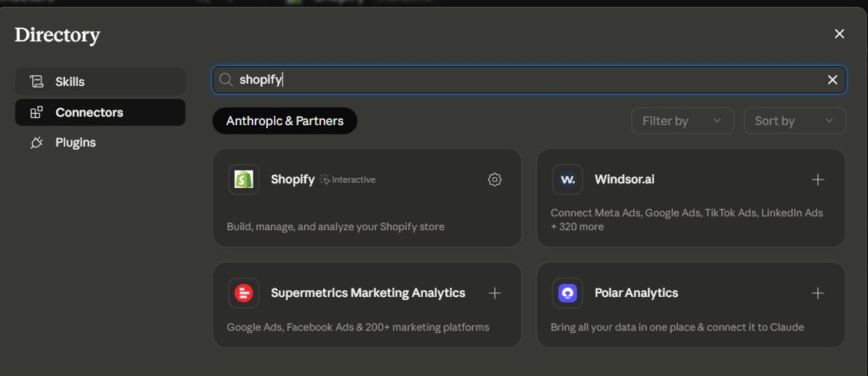Click the purple Polar Analytics logo
The width and height of the screenshot is (868, 376).
pyautogui.click(x=567, y=293)
